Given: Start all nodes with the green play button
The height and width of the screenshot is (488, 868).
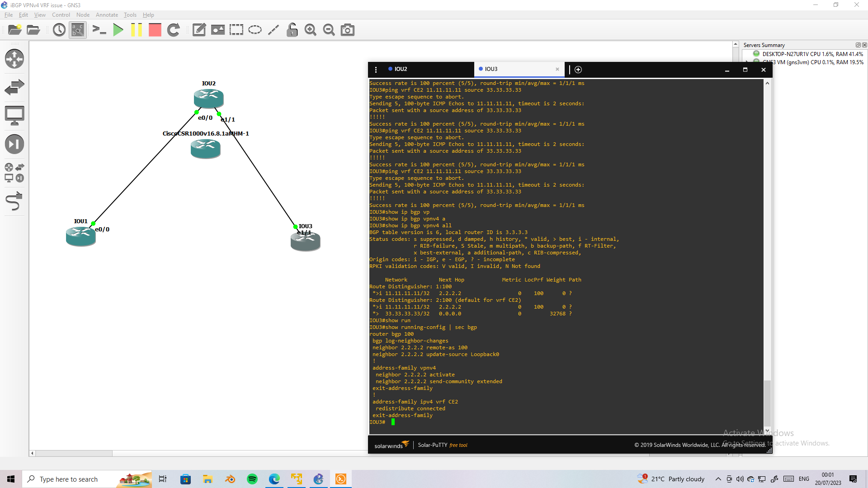Looking at the screenshot, I should coord(118,30).
